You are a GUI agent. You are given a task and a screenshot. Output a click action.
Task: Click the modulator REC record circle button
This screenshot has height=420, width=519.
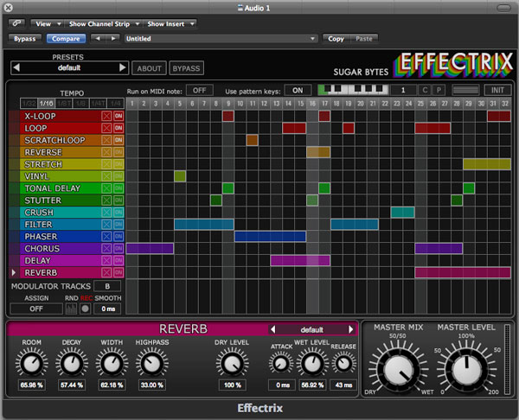point(85,309)
